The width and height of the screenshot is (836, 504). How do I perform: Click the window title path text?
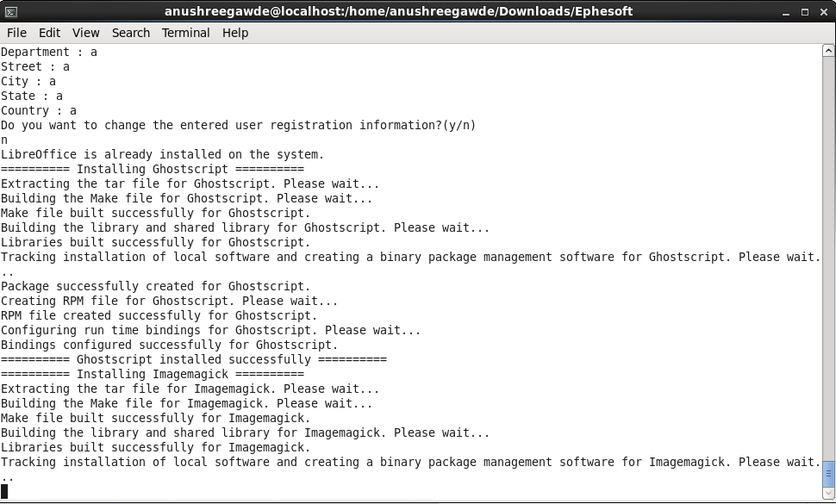399,12
